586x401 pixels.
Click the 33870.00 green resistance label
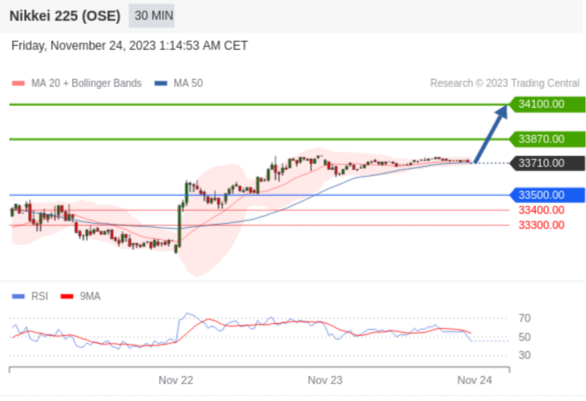pos(547,139)
